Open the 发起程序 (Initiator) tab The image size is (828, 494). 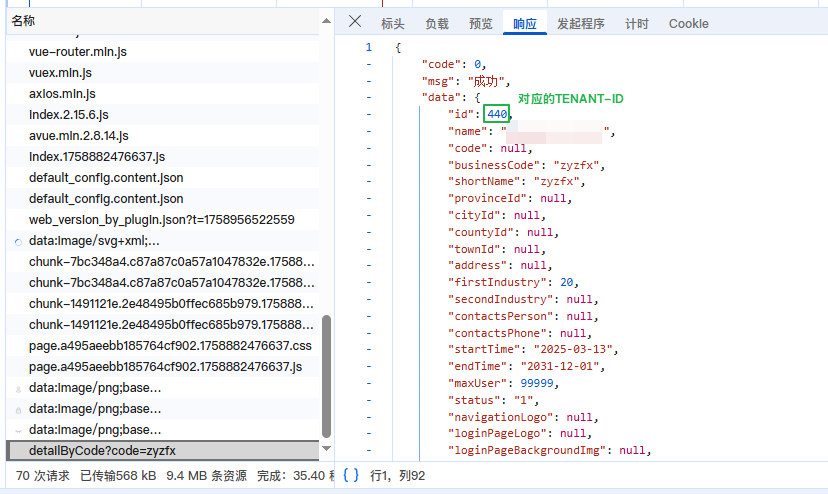tap(581, 24)
